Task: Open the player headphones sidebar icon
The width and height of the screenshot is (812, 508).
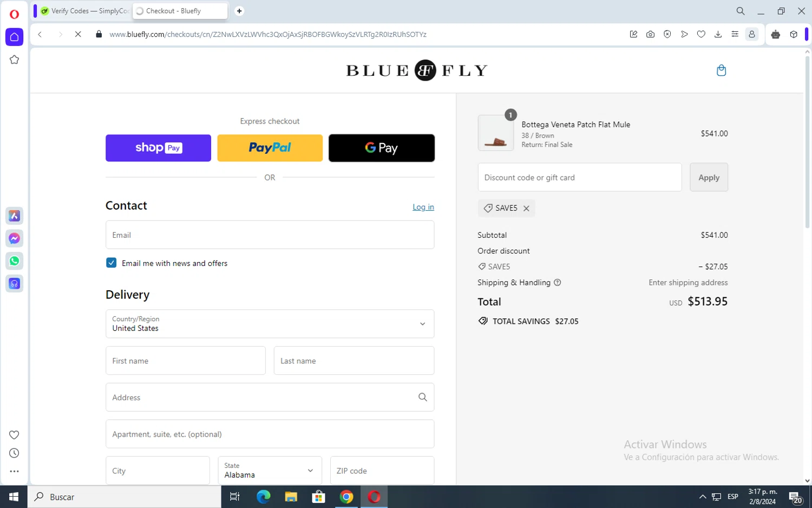Action: (15, 284)
